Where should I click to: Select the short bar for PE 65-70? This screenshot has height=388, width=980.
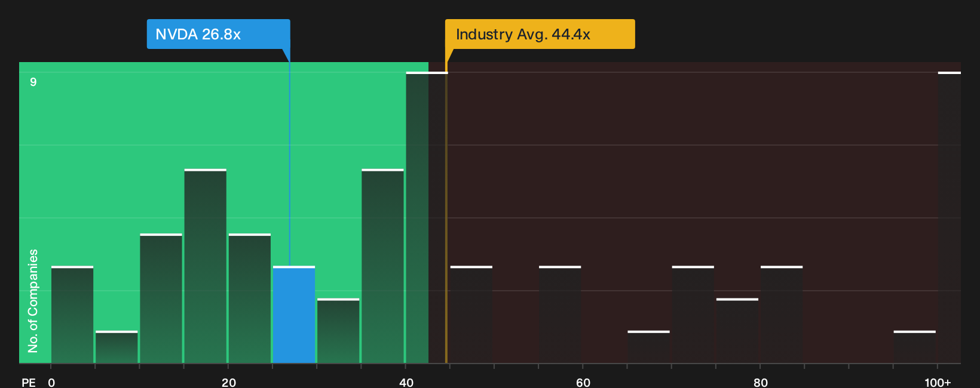(648, 347)
